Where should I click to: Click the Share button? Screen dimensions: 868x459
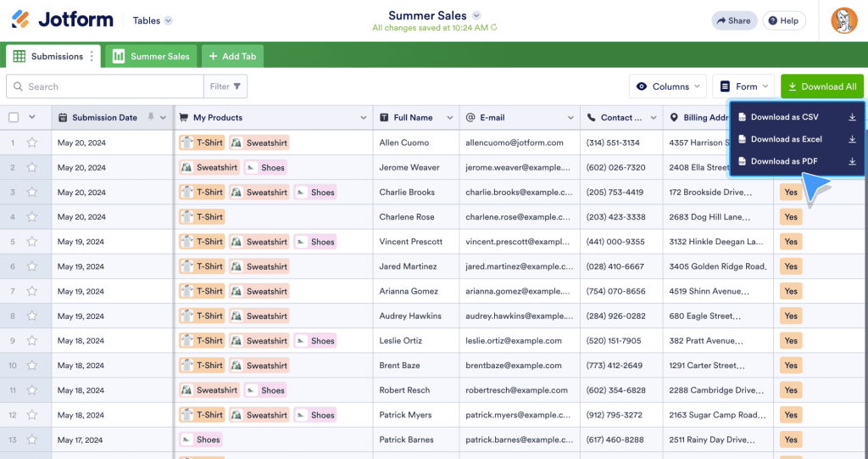(732, 20)
